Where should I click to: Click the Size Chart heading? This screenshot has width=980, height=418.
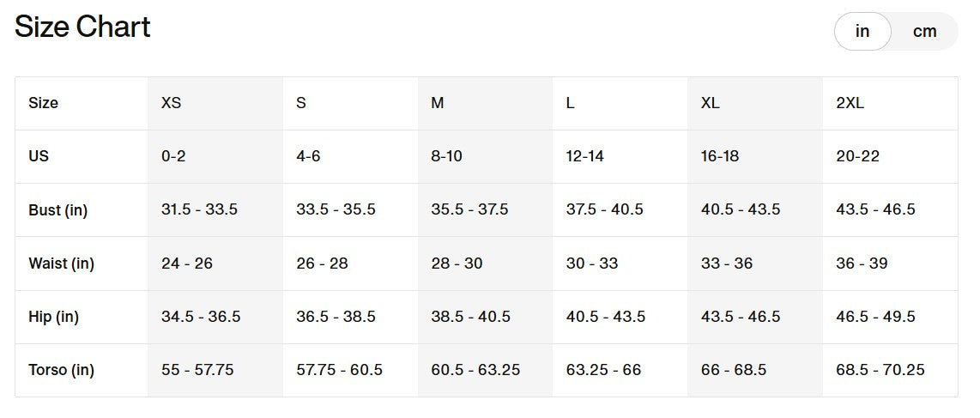(x=82, y=27)
